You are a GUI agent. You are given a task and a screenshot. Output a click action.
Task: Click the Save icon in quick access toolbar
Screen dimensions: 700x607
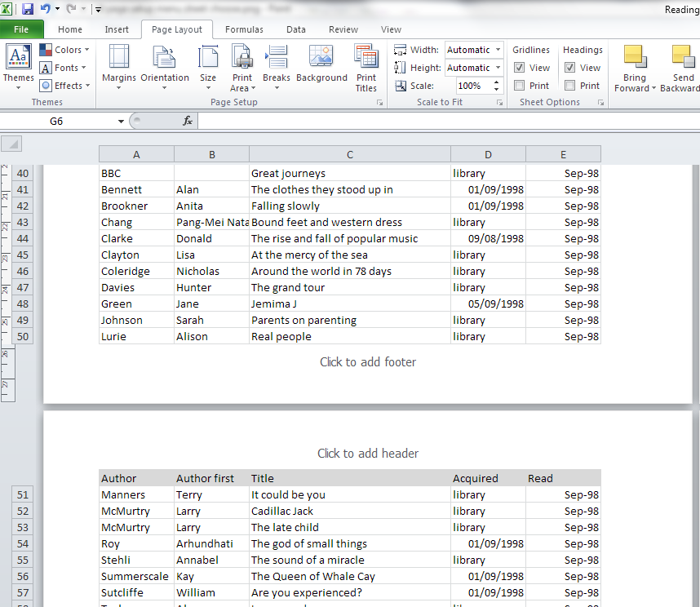28,10
